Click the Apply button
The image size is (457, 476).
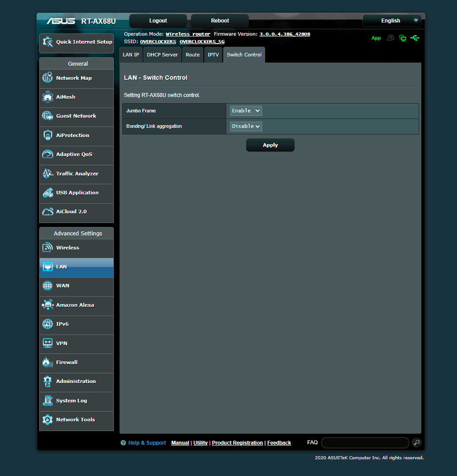(x=270, y=145)
